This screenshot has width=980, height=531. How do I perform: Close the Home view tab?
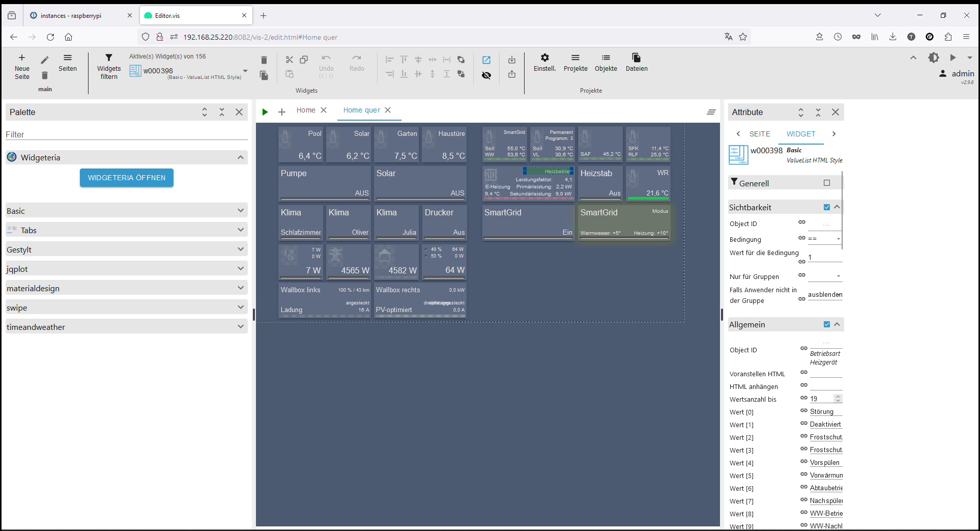point(324,110)
